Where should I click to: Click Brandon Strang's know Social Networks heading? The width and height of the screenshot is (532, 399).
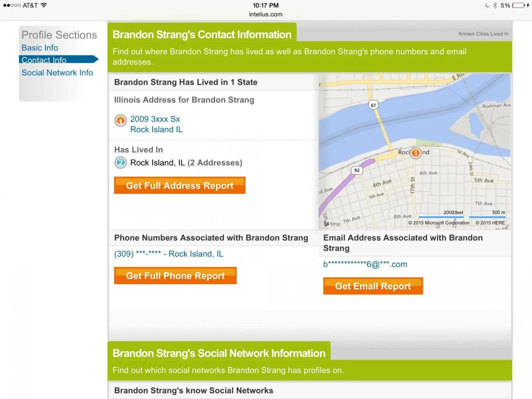(194, 391)
